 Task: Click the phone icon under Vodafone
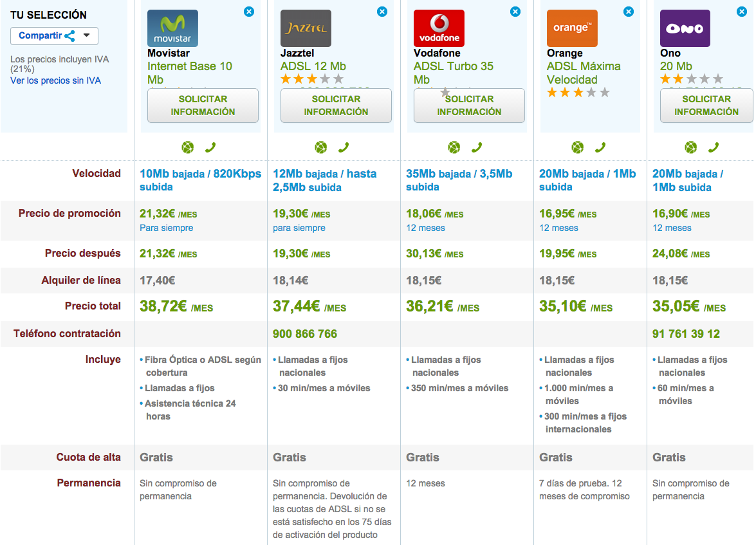pyautogui.click(x=476, y=147)
